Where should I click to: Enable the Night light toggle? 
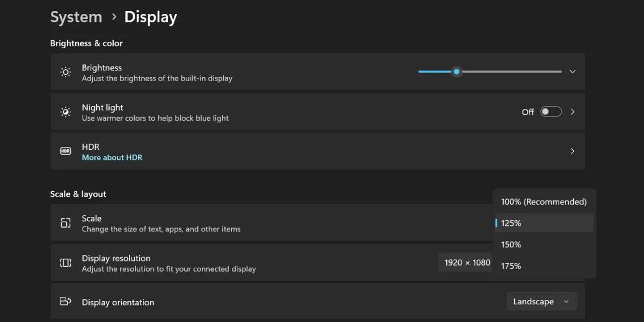[551, 111]
